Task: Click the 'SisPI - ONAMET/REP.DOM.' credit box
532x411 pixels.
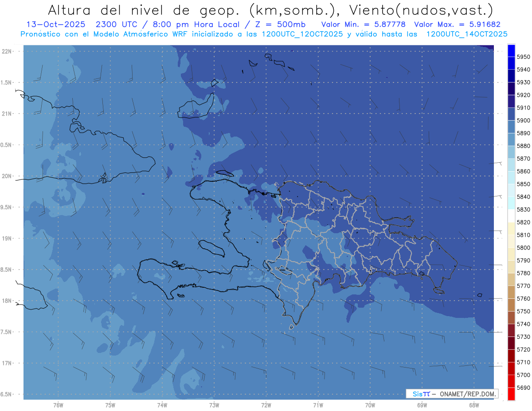Action: click(x=452, y=394)
